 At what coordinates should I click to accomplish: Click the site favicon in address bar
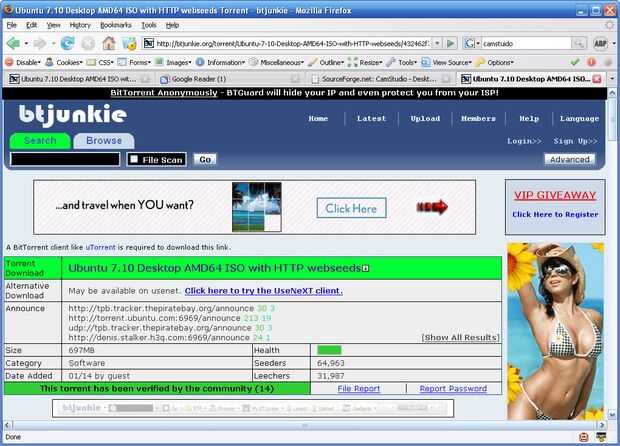tap(149, 43)
